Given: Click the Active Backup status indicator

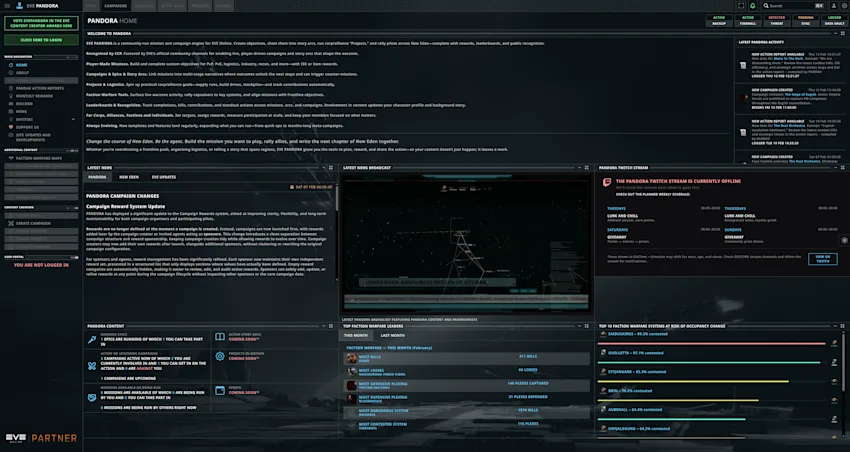Looking at the screenshot, I should tap(719, 21).
